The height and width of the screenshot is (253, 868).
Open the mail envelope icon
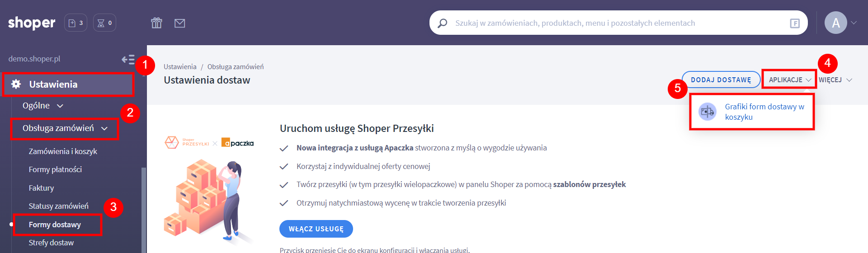click(179, 23)
